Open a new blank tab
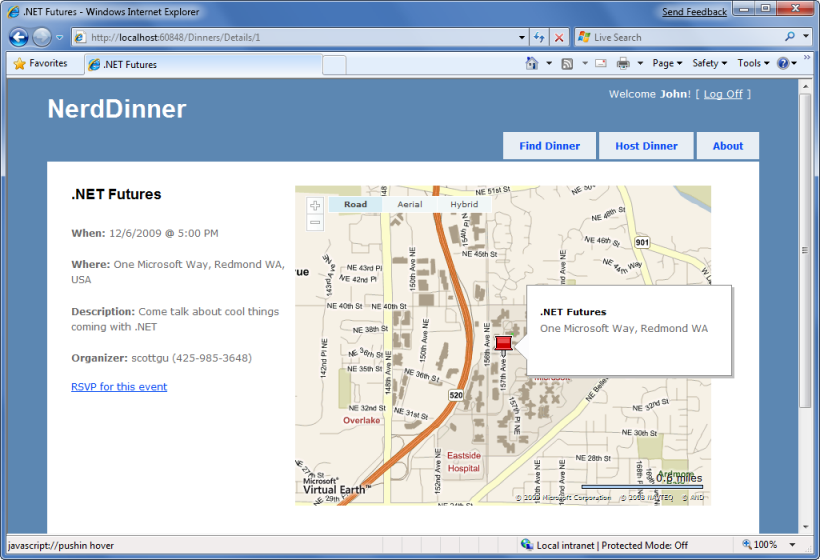The image size is (820, 560). [334, 65]
